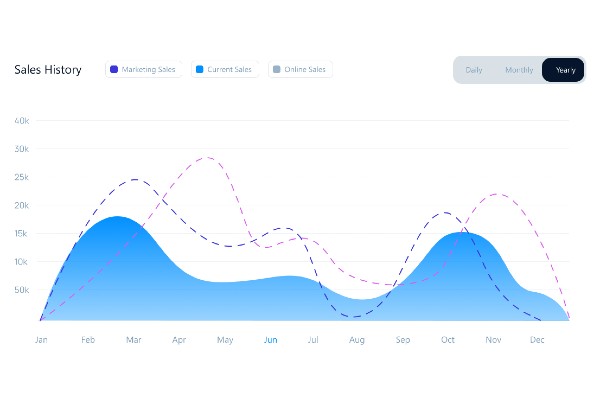Click the Dec label on the x-axis

pyautogui.click(x=537, y=340)
